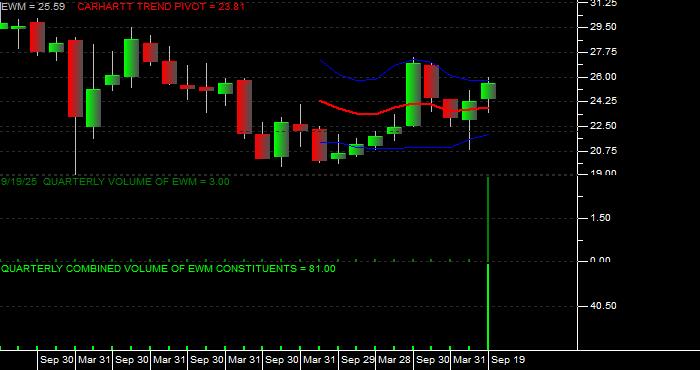Select the 'CARHARTT TREND PIVOT = 23.81' label
The width and height of the screenshot is (700, 370).
pos(161,6)
